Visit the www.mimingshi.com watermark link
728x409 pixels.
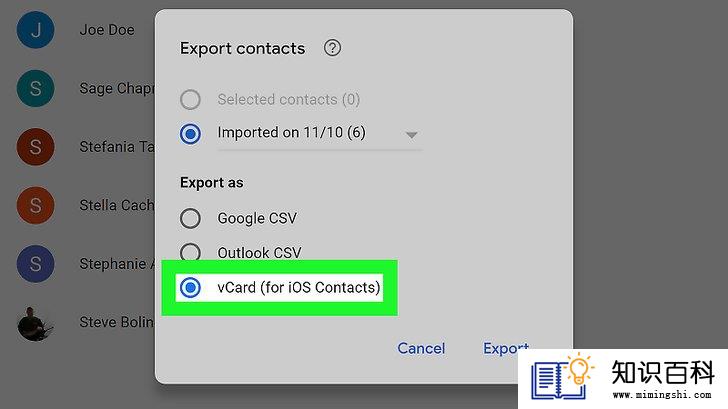click(x=662, y=395)
